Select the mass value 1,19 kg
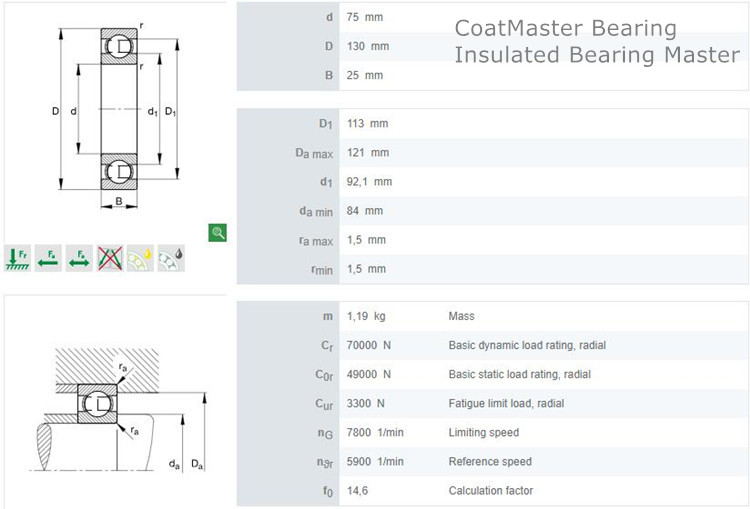The image size is (750, 509). 366,316
